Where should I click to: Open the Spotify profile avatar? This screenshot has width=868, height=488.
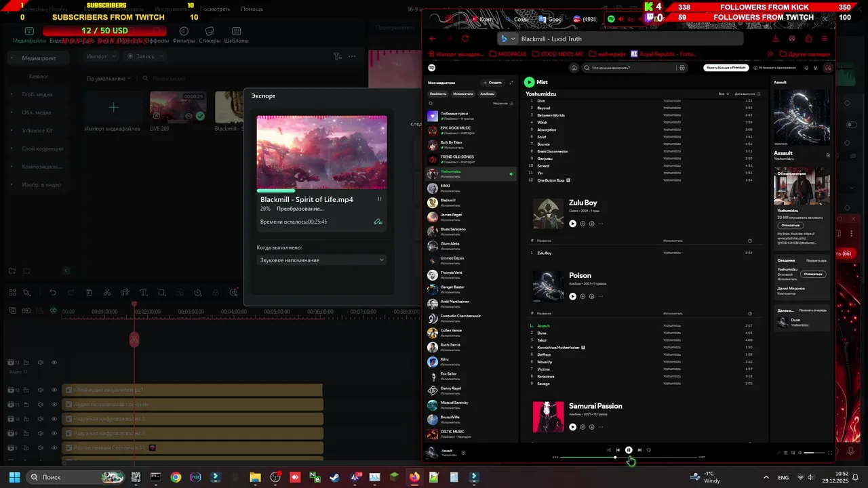828,68
